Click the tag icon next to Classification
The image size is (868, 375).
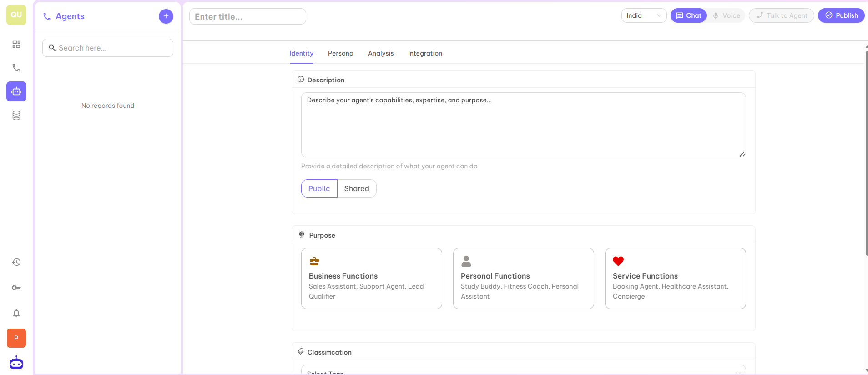pos(301,351)
